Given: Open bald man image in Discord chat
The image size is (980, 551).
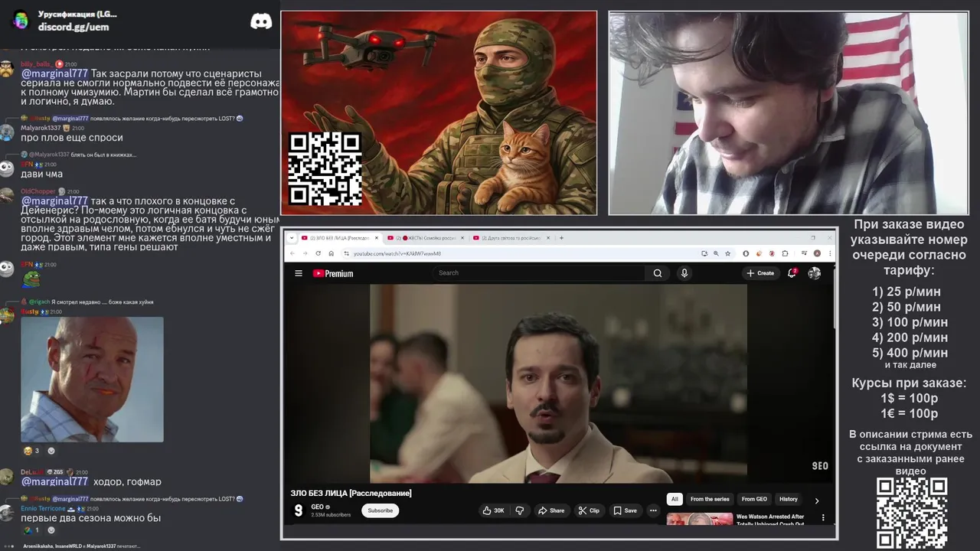Looking at the screenshot, I should click(x=92, y=380).
